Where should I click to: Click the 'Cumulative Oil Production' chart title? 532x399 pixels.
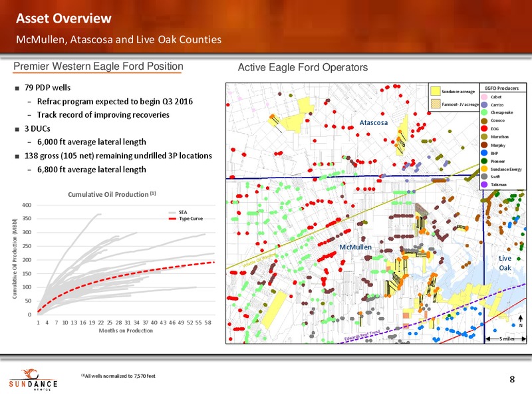click(112, 194)
